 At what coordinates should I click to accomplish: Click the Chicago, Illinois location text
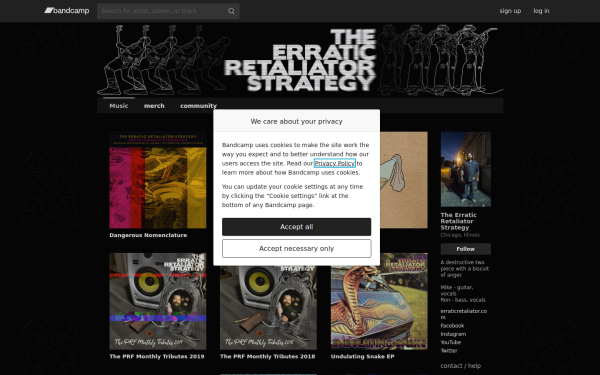[x=460, y=235]
